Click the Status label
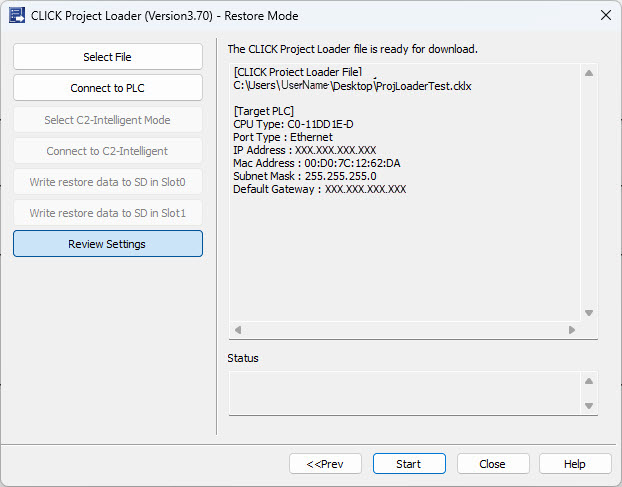This screenshot has height=487, width=622. point(243,358)
